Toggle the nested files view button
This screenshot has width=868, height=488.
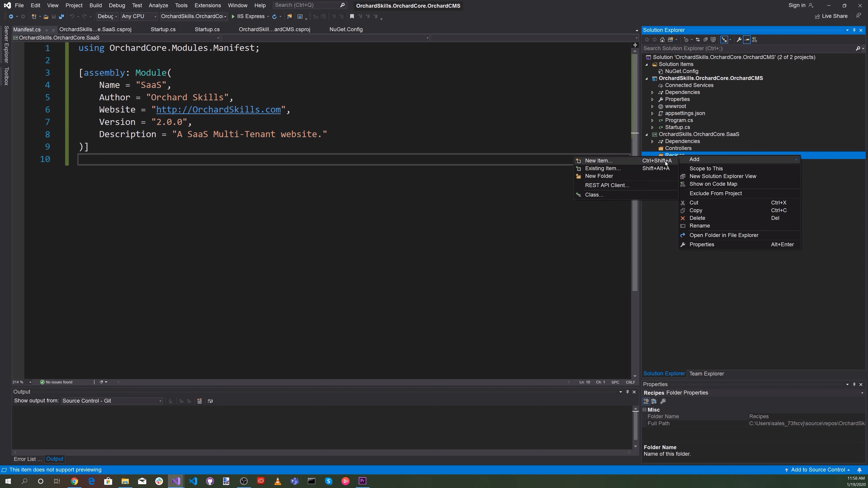click(x=724, y=40)
